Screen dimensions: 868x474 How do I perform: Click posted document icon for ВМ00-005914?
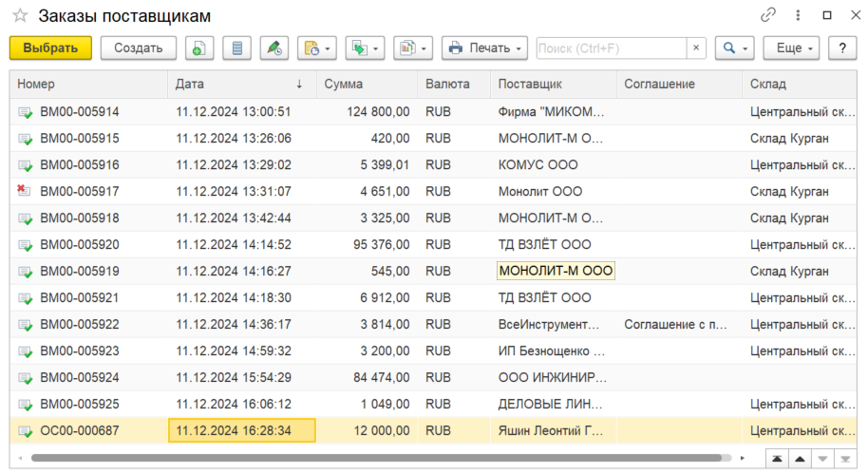[x=25, y=112]
